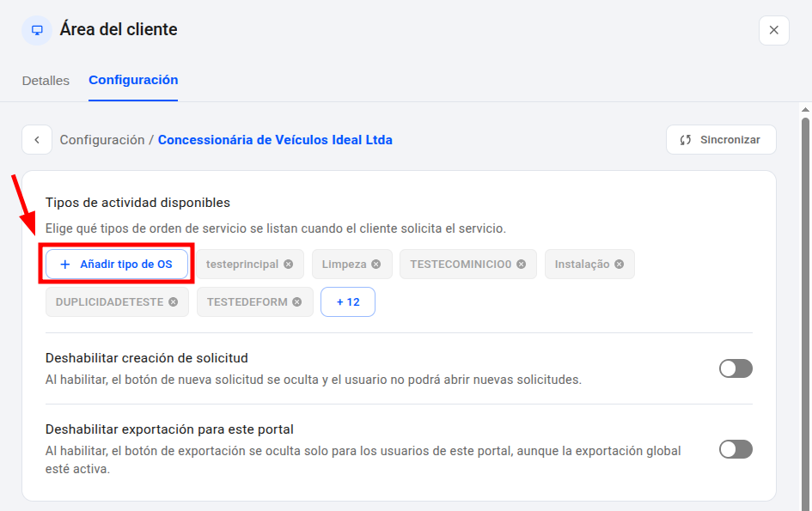Screen dimensions: 812x511
Task: Remove the DUPLICIDADETESTE tag via its x icon
Action: click(174, 301)
